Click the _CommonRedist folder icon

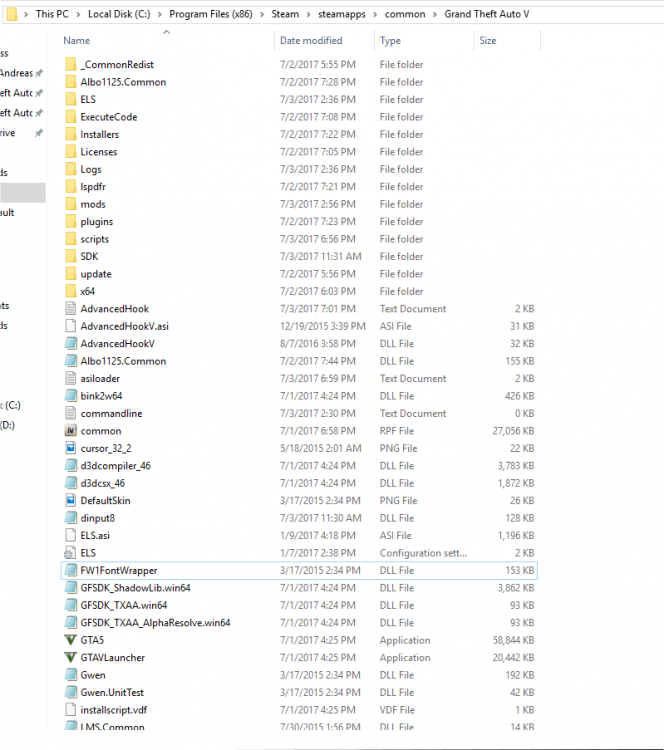[x=70, y=64]
